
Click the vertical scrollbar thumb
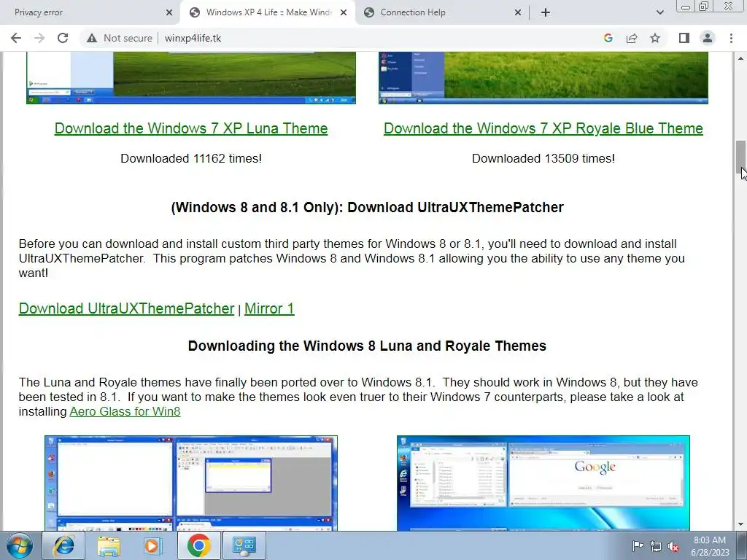click(x=741, y=157)
